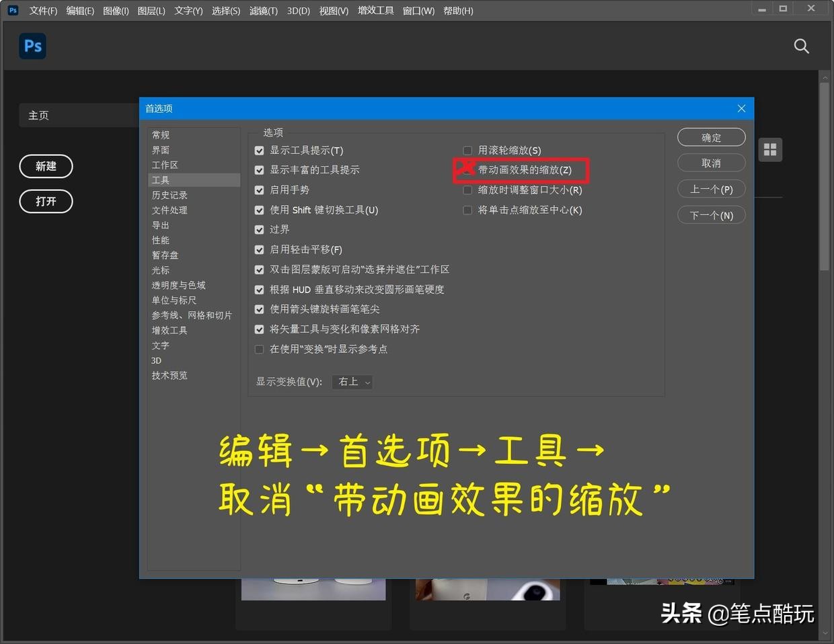
Task: Enable 在使用"变换"时显示参考点 option
Action: click(x=259, y=349)
